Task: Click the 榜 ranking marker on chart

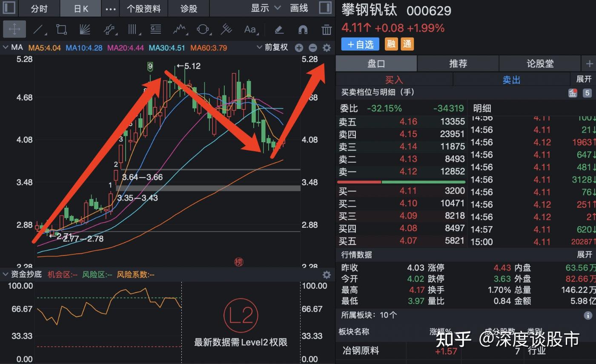Action: point(238,262)
